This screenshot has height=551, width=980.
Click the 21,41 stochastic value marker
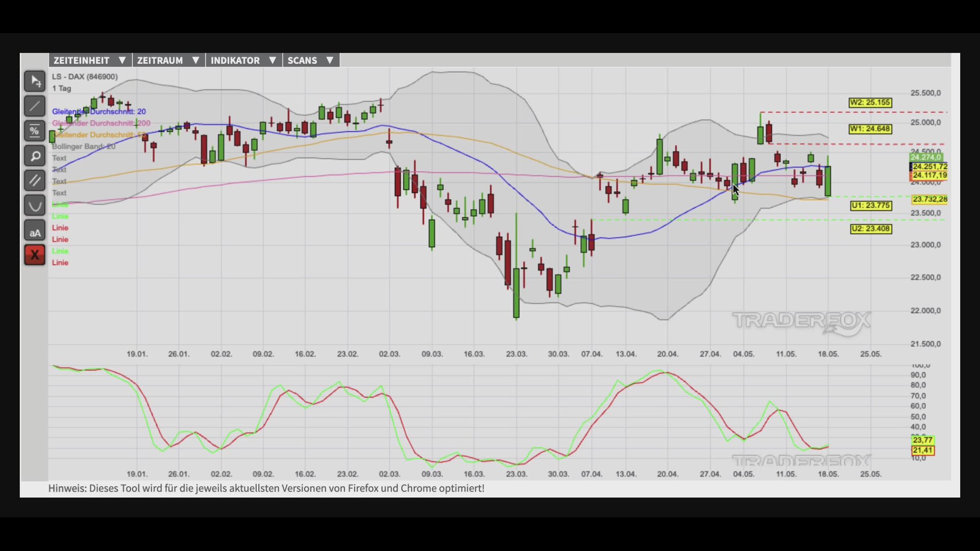tap(923, 450)
